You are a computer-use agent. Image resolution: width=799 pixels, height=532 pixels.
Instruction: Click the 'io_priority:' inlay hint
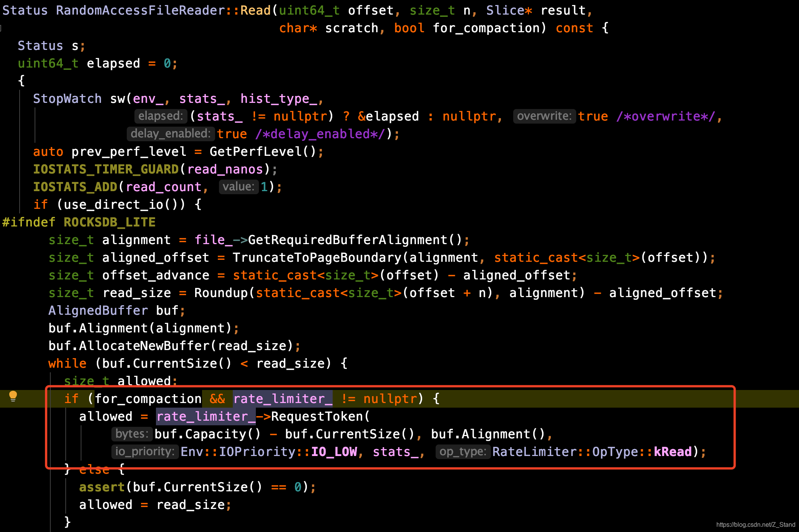pos(145,451)
